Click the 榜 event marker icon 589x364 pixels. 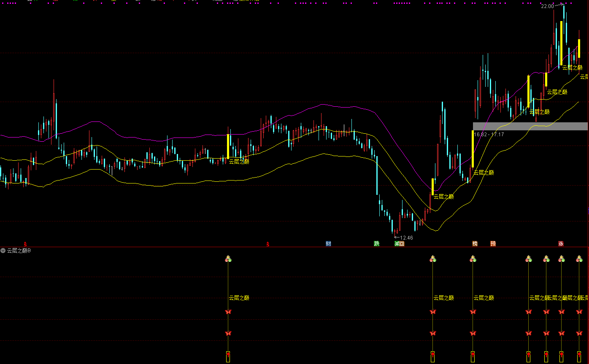pyautogui.click(x=475, y=244)
